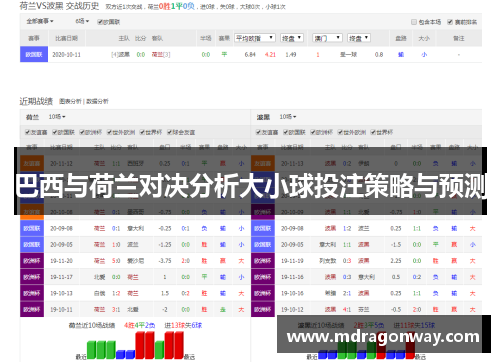Click the 5:0 score on 19-11-20 row

[116, 261]
